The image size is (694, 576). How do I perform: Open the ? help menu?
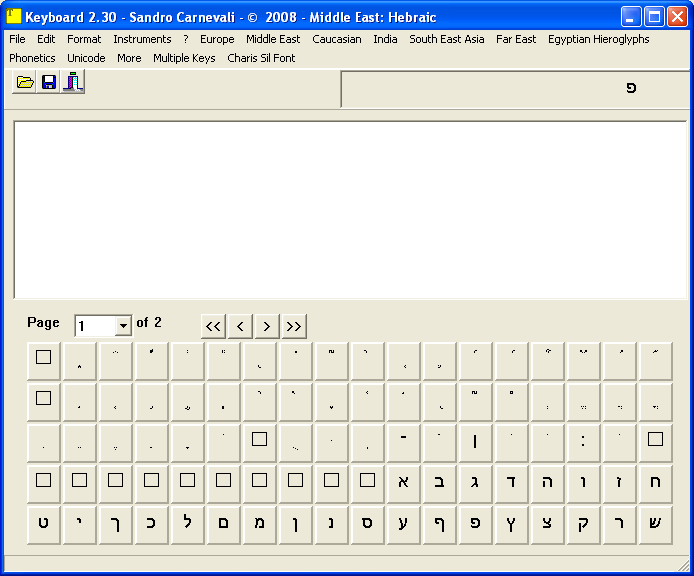(x=186, y=39)
